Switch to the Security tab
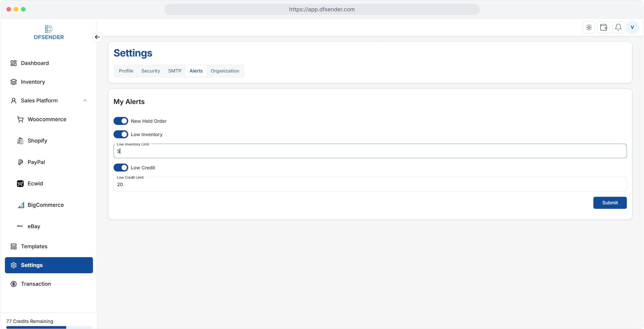The height and width of the screenshot is (329, 644). tap(150, 71)
